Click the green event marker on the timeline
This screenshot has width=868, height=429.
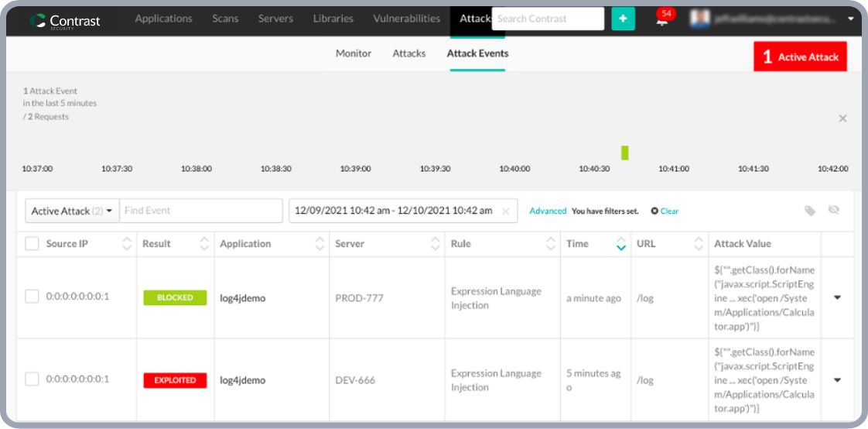point(624,153)
